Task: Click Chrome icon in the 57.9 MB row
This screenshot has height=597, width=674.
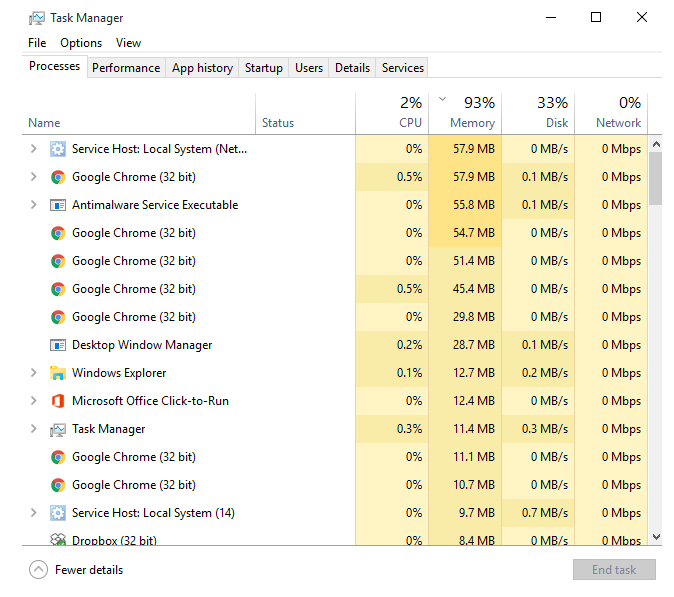Action: coord(58,177)
